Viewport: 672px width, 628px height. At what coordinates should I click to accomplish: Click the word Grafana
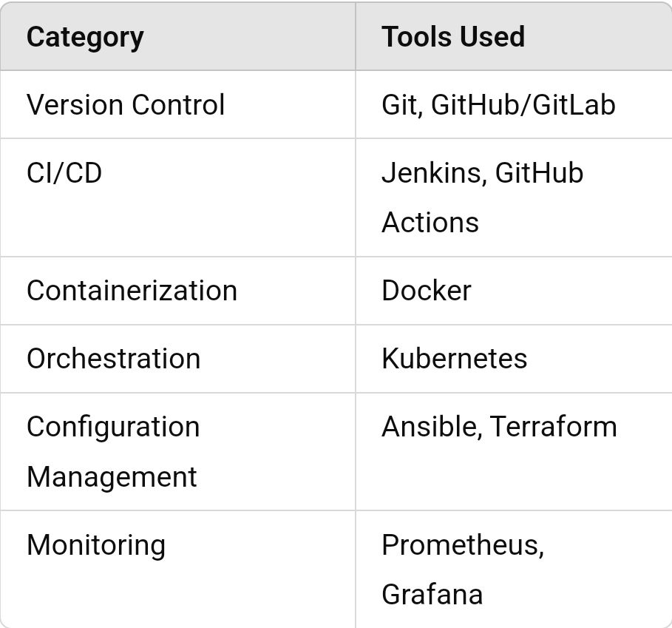[432, 595]
